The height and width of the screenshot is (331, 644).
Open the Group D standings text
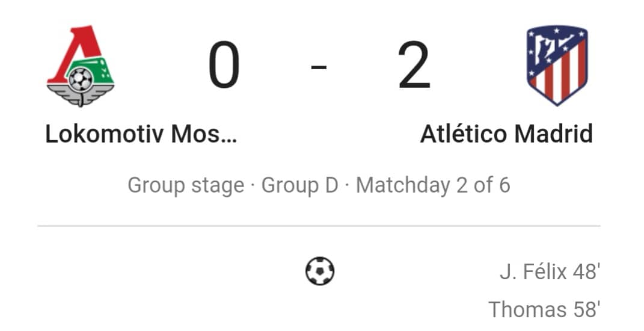pos(300,185)
